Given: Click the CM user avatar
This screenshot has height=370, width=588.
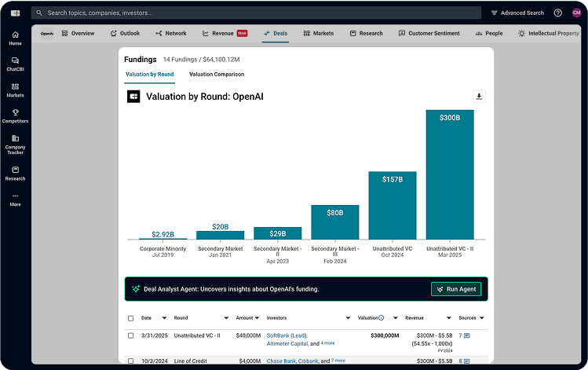Looking at the screenshot, I should [576, 13].
